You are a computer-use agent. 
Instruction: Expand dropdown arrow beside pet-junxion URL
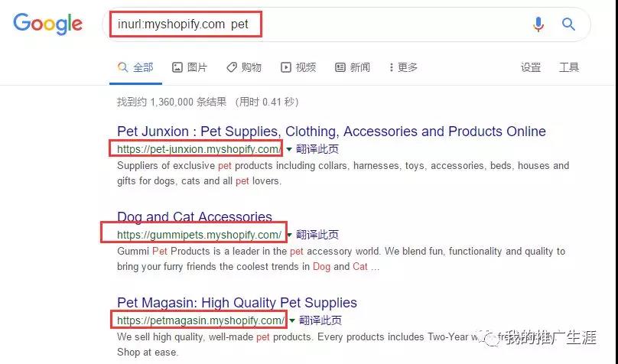289,149
